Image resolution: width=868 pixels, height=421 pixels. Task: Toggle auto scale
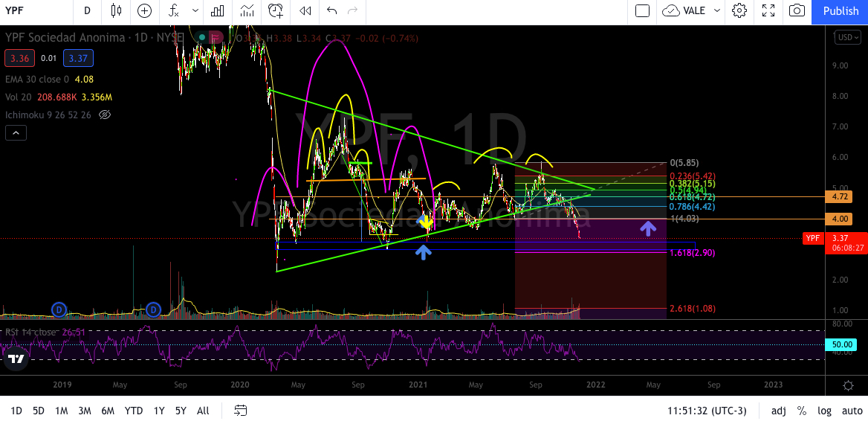[852, 411]
